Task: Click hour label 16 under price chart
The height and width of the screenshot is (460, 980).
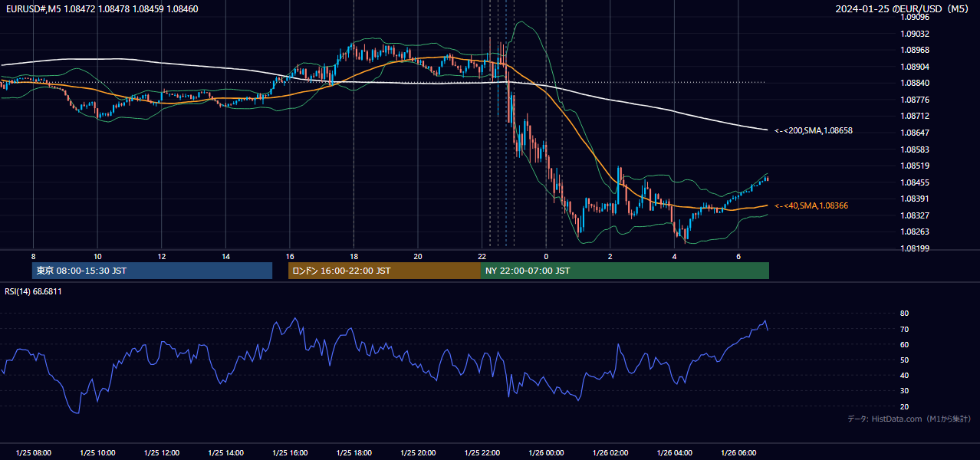Action: 290,256
